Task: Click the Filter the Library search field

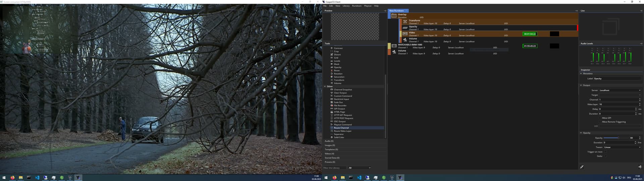Action: [335, 168]
